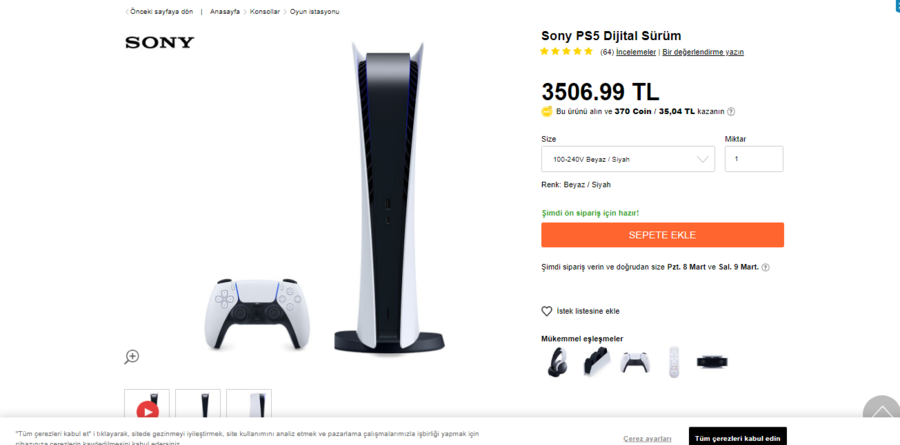Image resolution: width=900 pixels, height=445 pixels.
Task: Select the media remote accessory
Action: [673, 362]
